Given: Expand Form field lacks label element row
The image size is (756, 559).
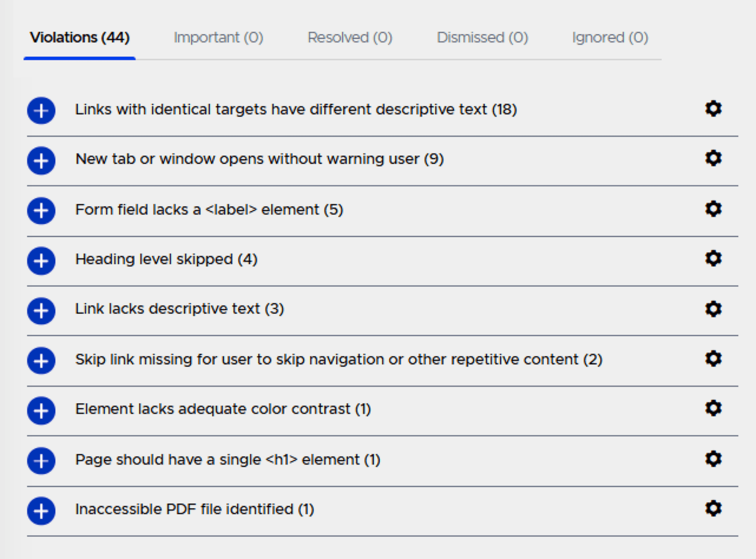Looking at the screenshot, I should 41,211.
